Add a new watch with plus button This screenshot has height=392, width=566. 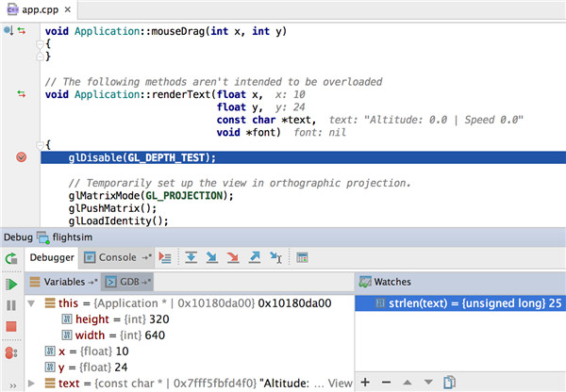point(366,383)
